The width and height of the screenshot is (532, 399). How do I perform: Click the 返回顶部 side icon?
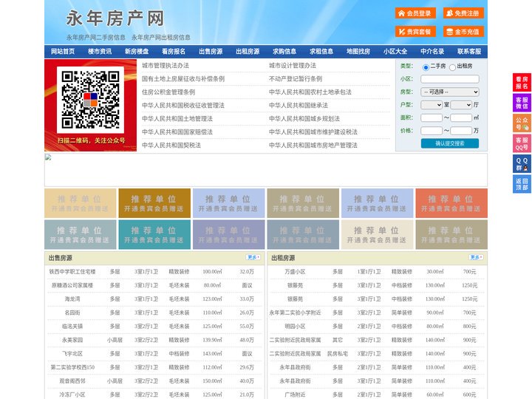[x=522, y=184]
